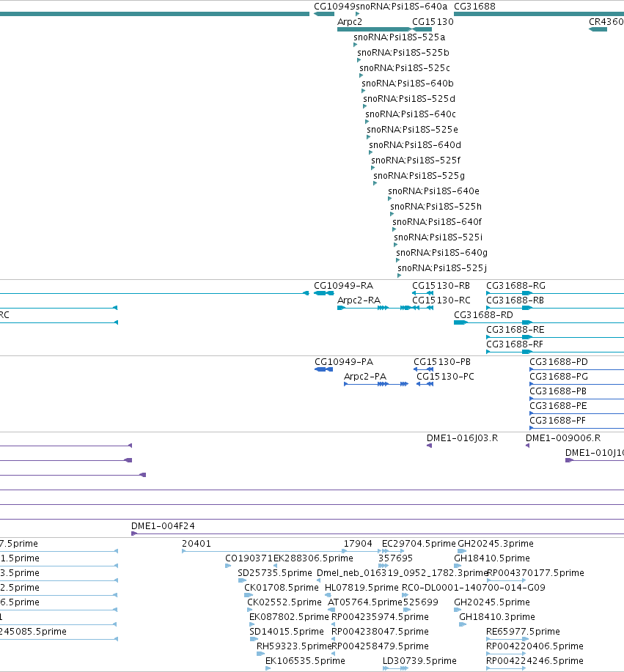Select snoRNA:Psi18S-640d label

[x=415, y=145]
